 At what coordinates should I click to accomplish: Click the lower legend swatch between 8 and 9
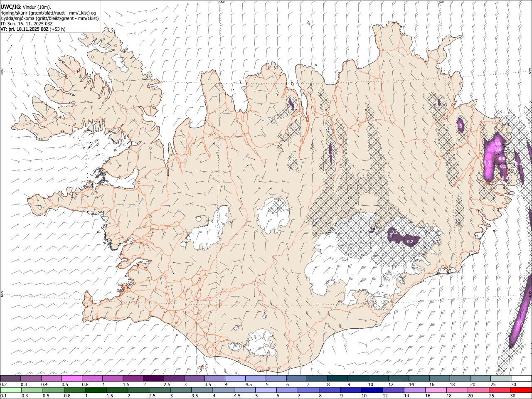click(x=330, y=390)
